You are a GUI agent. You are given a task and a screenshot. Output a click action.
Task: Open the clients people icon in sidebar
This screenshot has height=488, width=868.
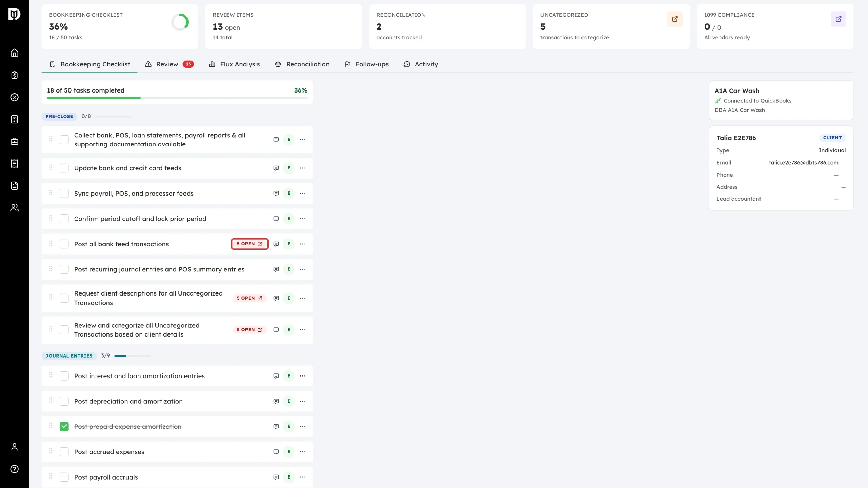point(14,208)
